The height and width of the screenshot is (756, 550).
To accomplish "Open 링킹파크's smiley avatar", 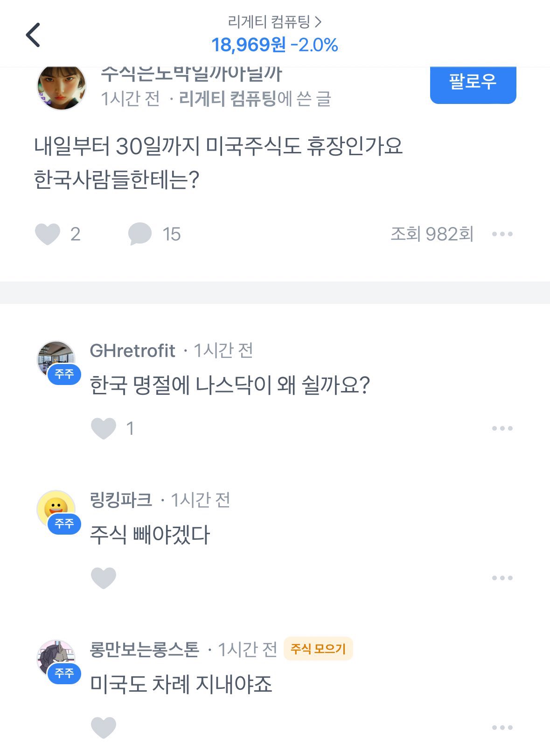I will (x=56, y=509).
